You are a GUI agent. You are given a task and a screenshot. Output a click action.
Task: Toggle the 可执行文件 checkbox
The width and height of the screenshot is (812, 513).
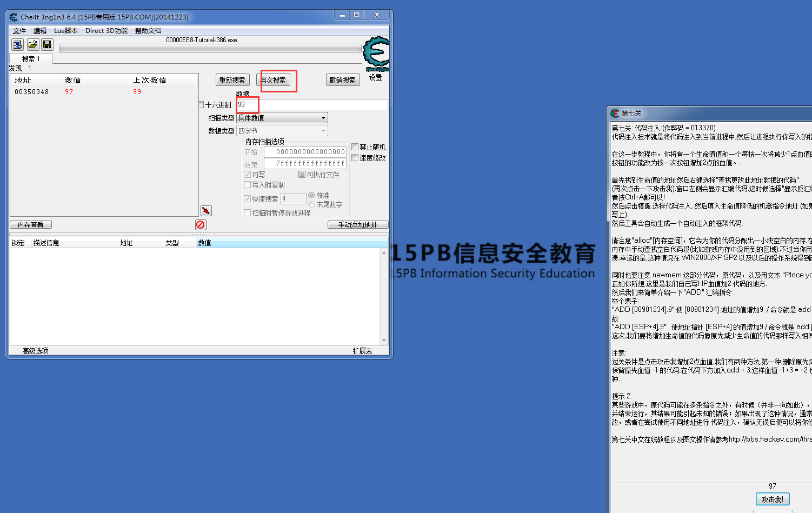point(302,175)
